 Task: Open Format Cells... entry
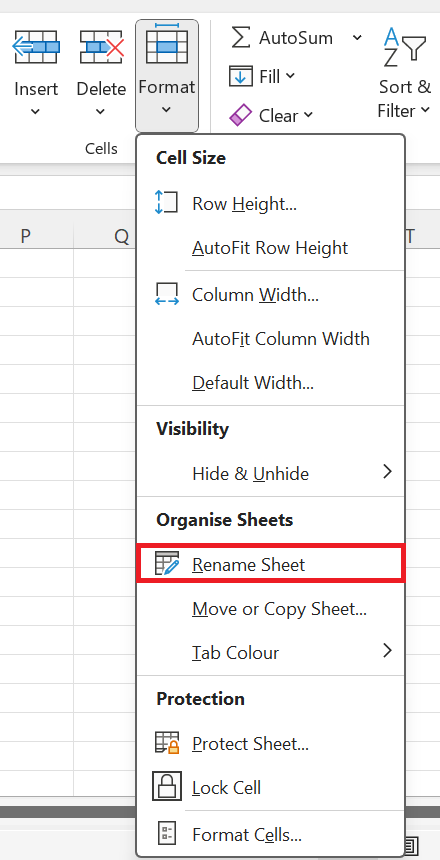tap(270, 835)
